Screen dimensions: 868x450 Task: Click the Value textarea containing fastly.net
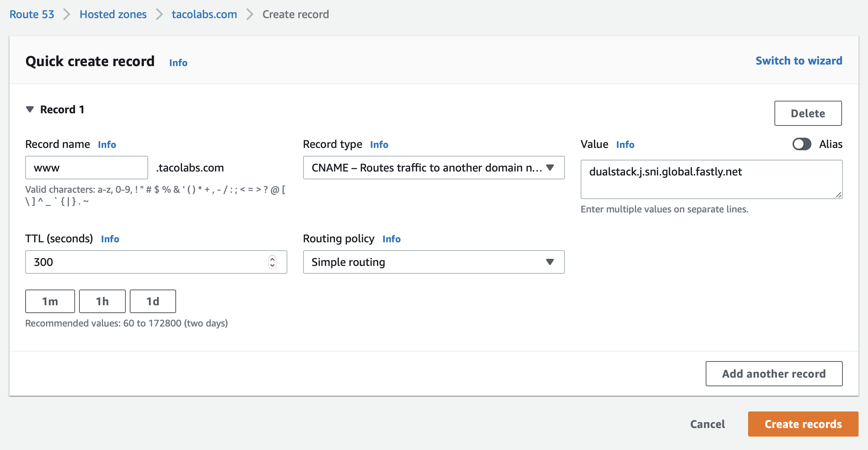[x=711, y=179]
